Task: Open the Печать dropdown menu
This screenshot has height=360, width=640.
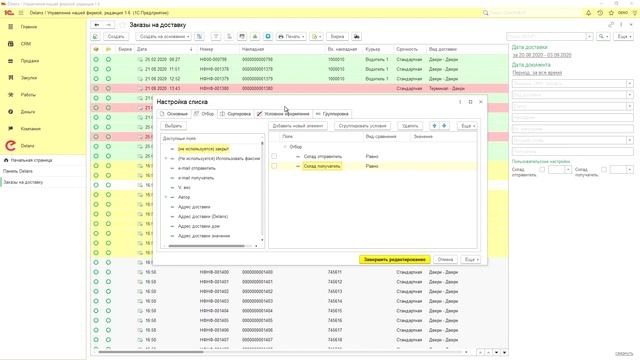Action: (291, 37)
